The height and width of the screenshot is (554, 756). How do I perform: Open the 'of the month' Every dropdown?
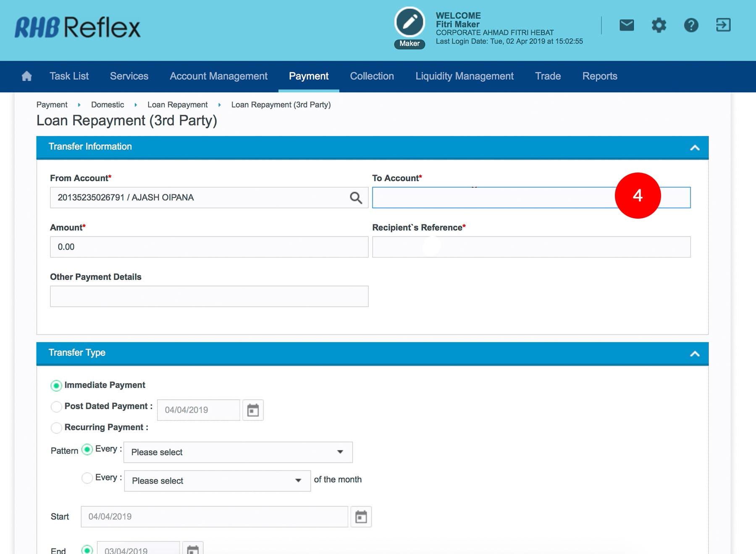pyautogui.click(x=217, y=481)
